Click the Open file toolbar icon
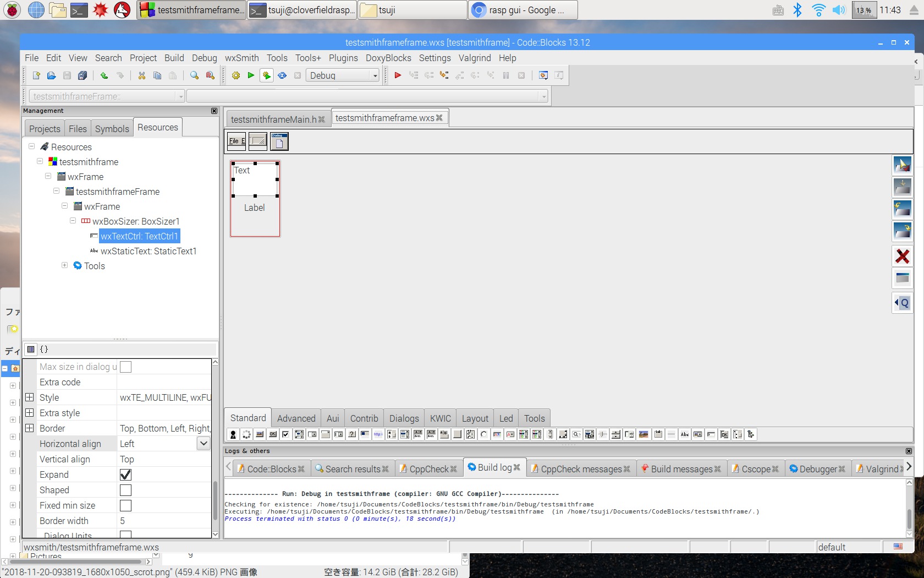The width and height of the screenshot is (924, 578). [x=51, y=75]
